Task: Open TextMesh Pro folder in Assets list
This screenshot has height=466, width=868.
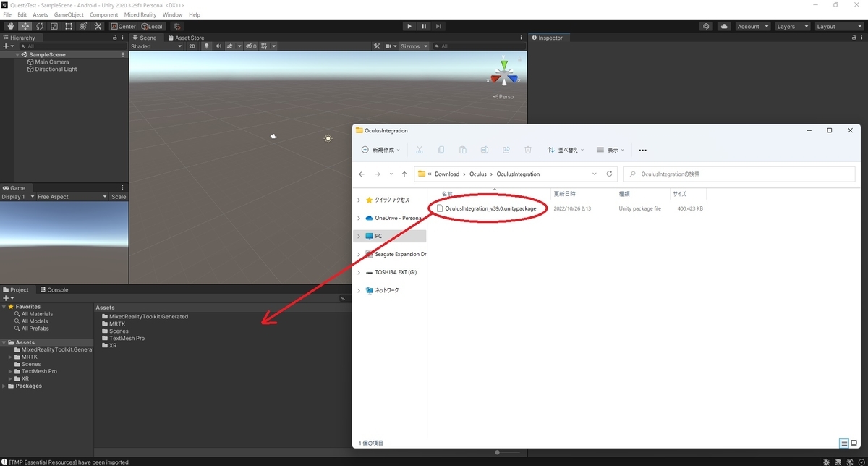Action: (x=123, y=338)
